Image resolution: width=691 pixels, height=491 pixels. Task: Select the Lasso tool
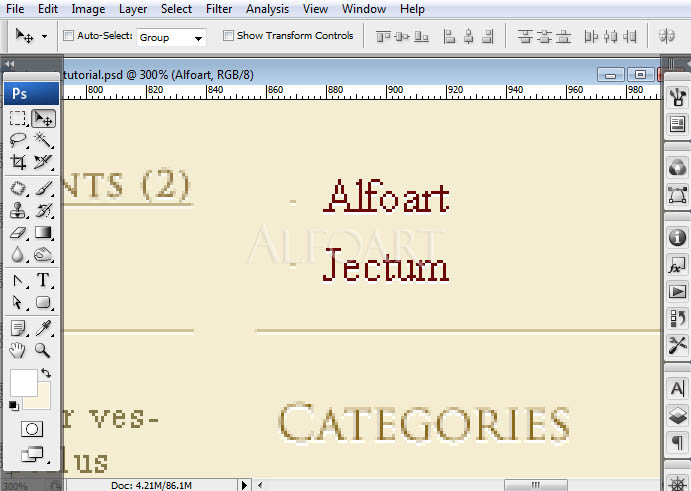(18, 140)
